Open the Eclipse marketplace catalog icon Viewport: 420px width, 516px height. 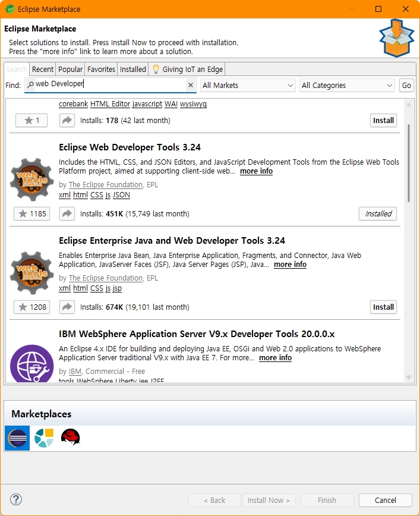(17, 438)
